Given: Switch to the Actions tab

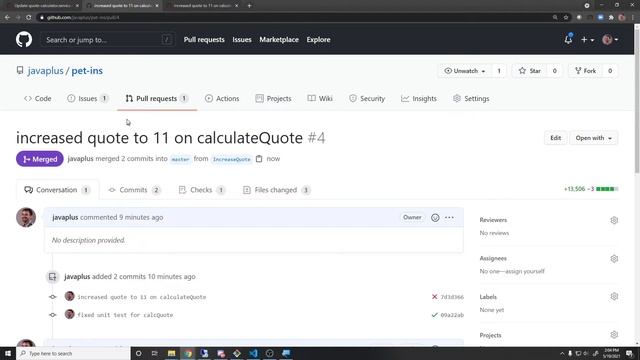Looking at the screenshot, I should 222,98.
